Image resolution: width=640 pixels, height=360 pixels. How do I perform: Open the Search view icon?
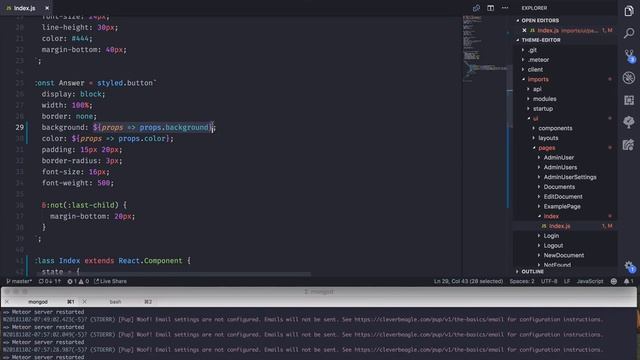629,33
